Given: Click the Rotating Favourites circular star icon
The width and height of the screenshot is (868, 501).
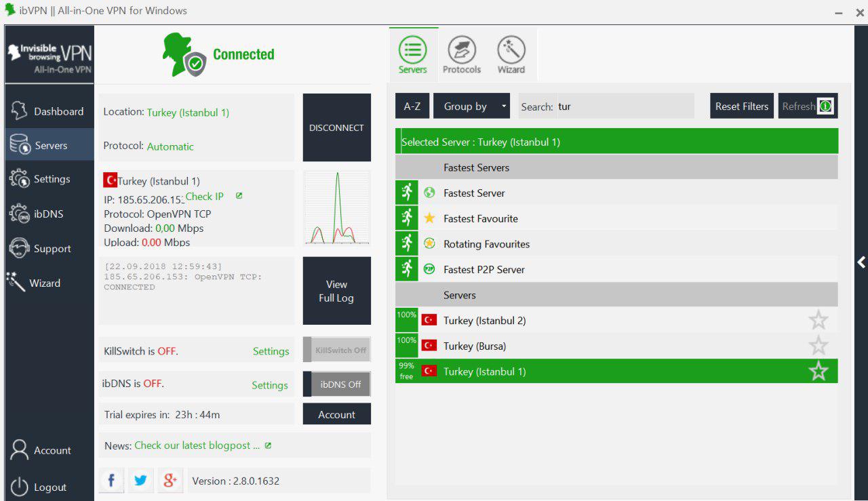Looking at the screenshot, I should (429, 243).
